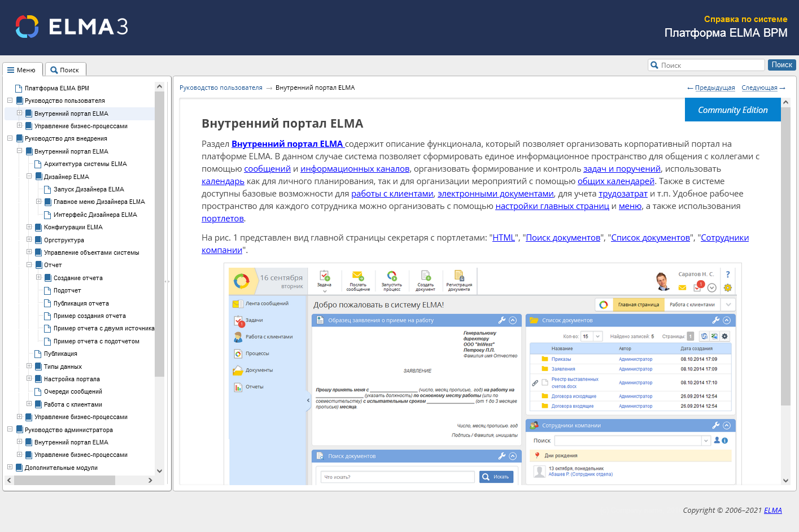This screenshot has height=532, width=799.
Task: Follow the трудозатрат link
Action: tap(623, 194)
